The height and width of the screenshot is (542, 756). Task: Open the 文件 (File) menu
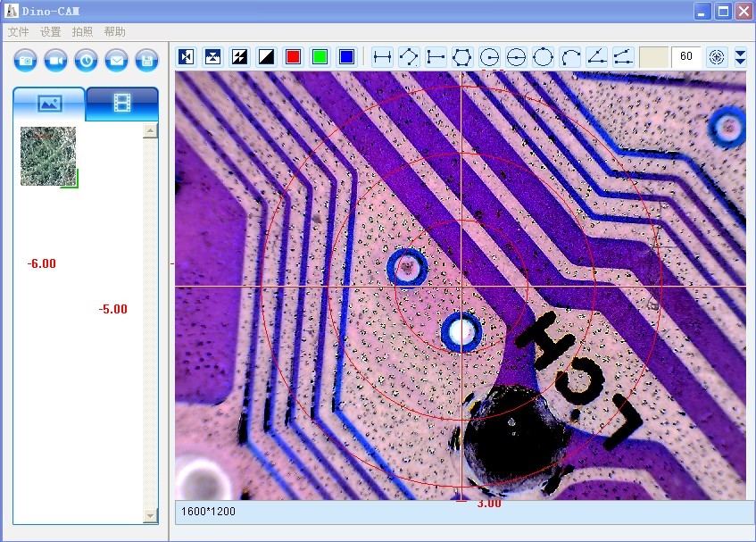pos(18,31)
